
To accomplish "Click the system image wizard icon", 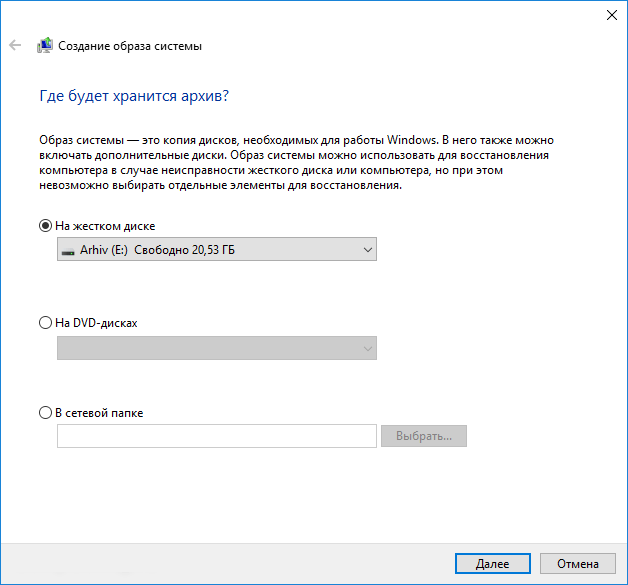I will click(x=45, y=46).
